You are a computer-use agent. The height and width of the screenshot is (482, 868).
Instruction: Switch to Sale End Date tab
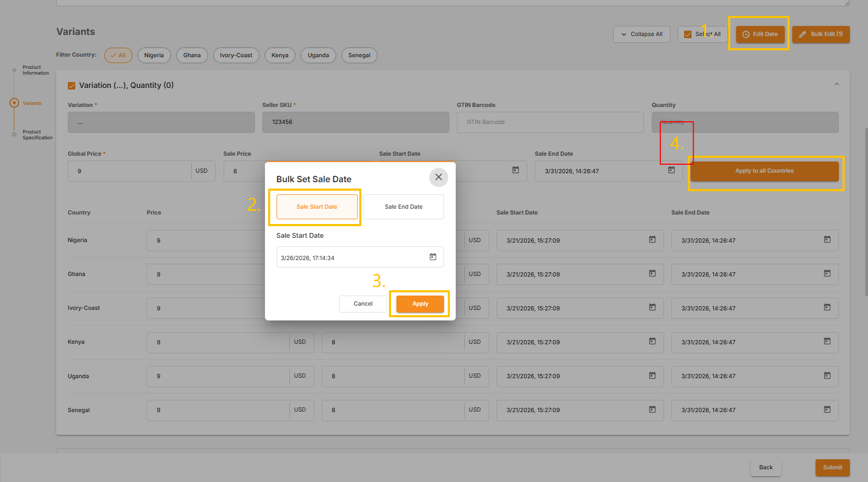click(403, 207)
